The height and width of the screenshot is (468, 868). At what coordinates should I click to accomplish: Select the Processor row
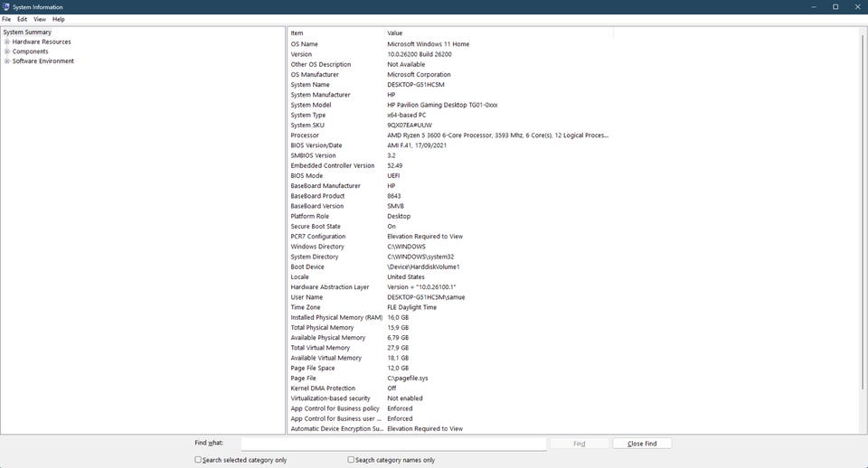450,136
